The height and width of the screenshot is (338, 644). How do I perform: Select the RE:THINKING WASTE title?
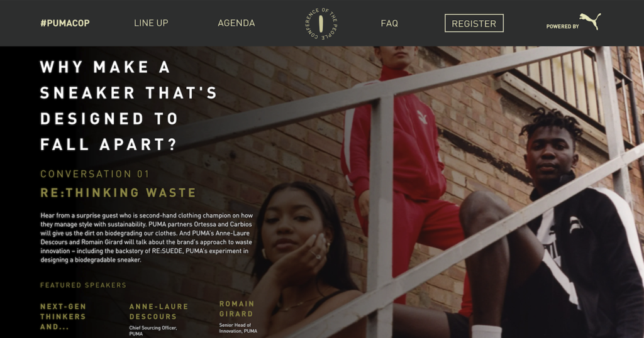118,193
